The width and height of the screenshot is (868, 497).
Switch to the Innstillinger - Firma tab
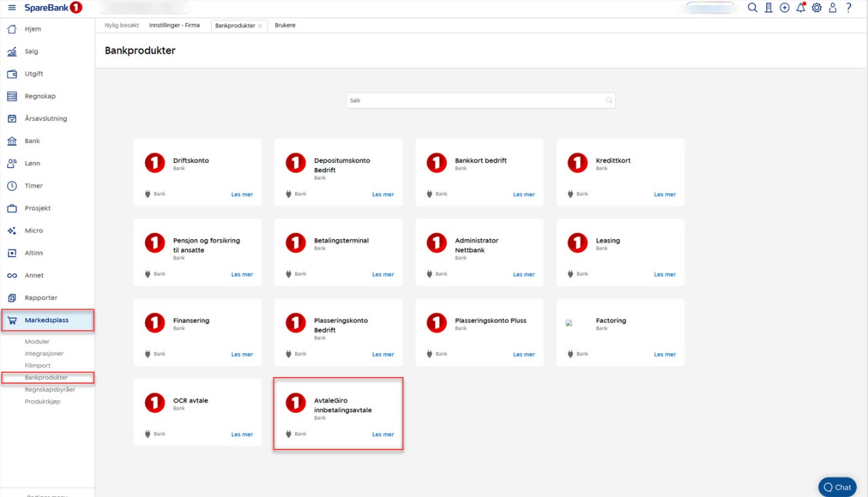pyautogui.click(x=174, y=26)
